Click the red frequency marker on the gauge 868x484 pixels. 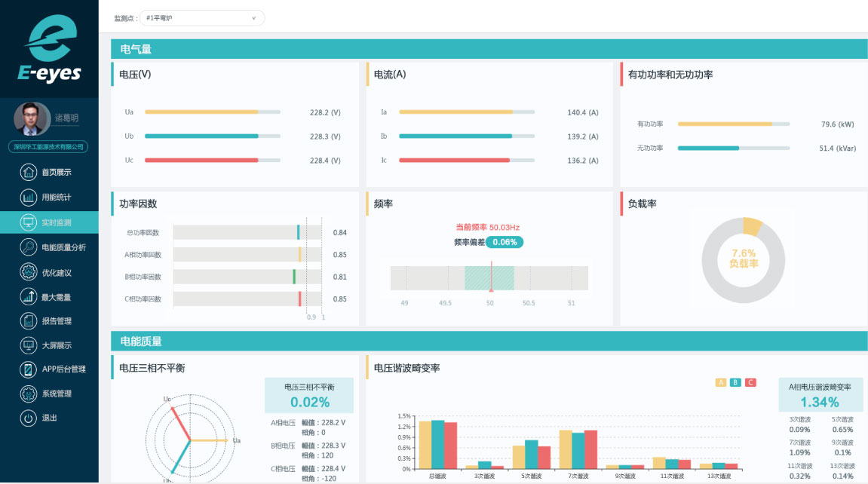pyautogui.click(x=491, y=277)
